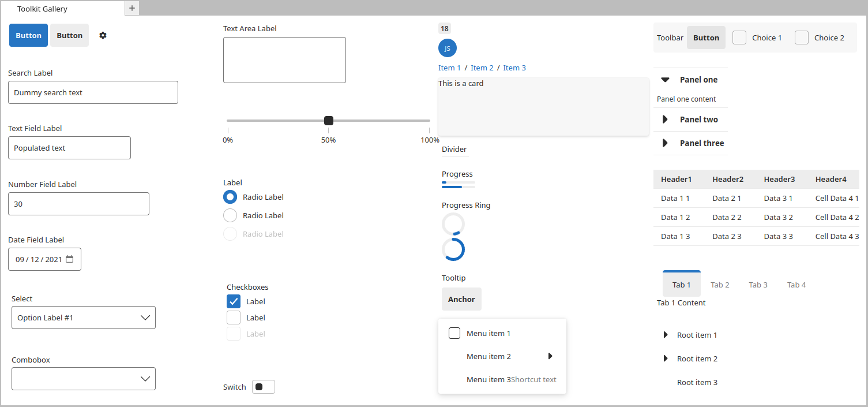This screenshot has height=407, width=868.
Task: Open Menu item 2 submenu arrow
Action: (550, 356)
